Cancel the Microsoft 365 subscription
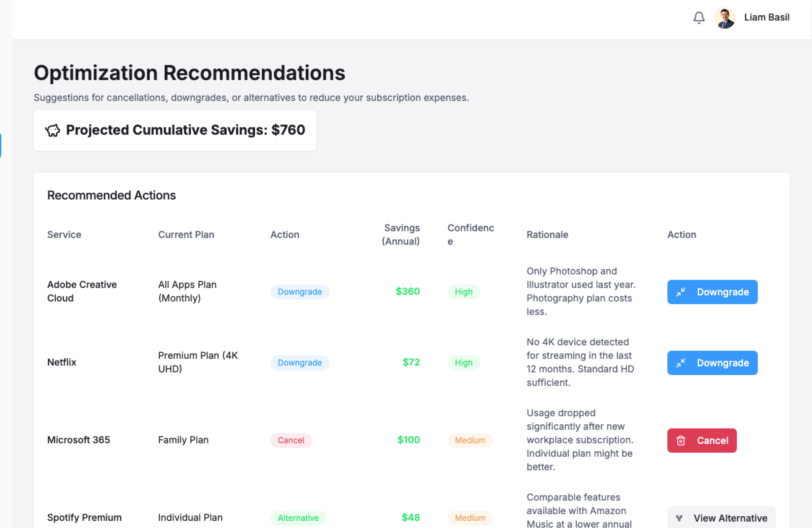Viewport: 812px width, 528px height. point(702,440)
